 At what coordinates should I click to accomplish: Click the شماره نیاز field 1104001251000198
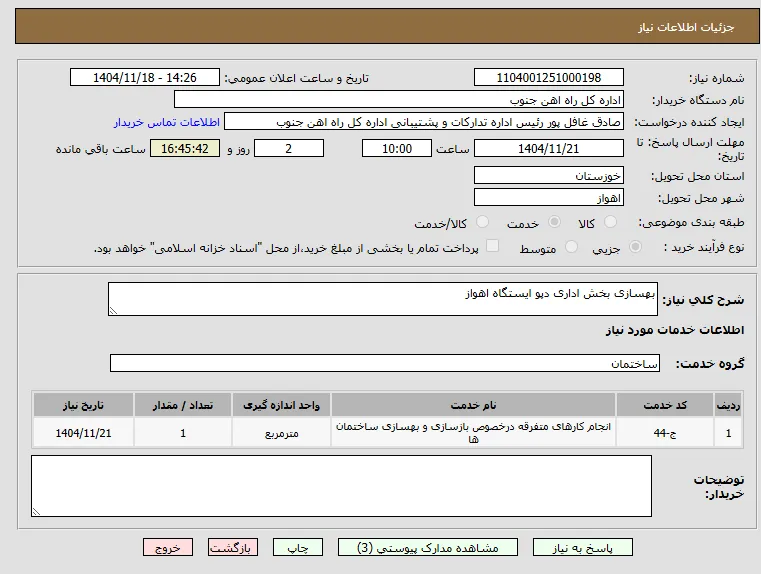tap(548, 77)
